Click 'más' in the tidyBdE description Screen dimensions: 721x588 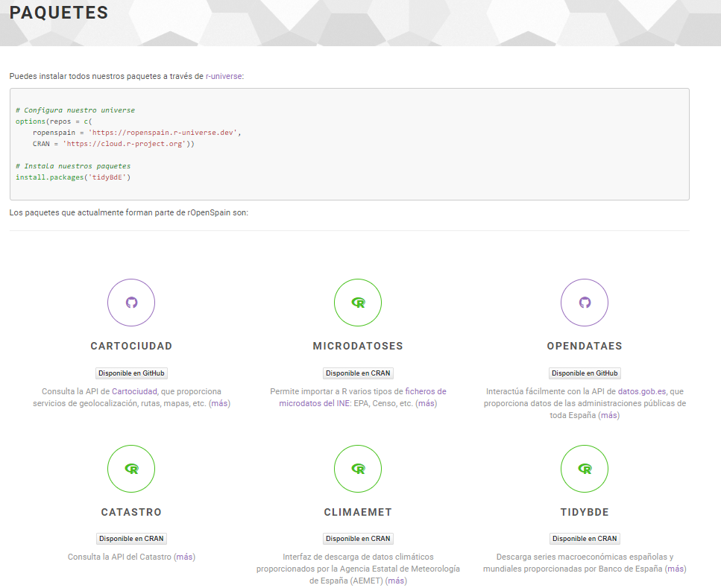[x=676, y=569]
